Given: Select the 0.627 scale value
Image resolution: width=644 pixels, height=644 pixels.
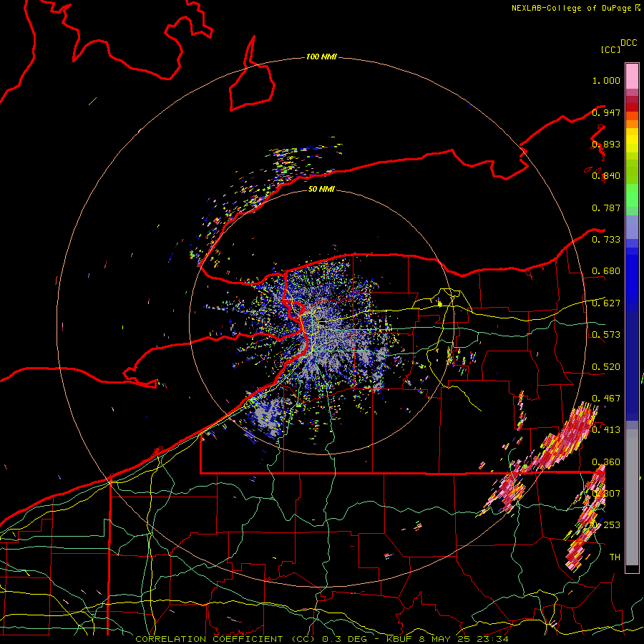Looking at the screenshot, I should click(x=606, y=303).
